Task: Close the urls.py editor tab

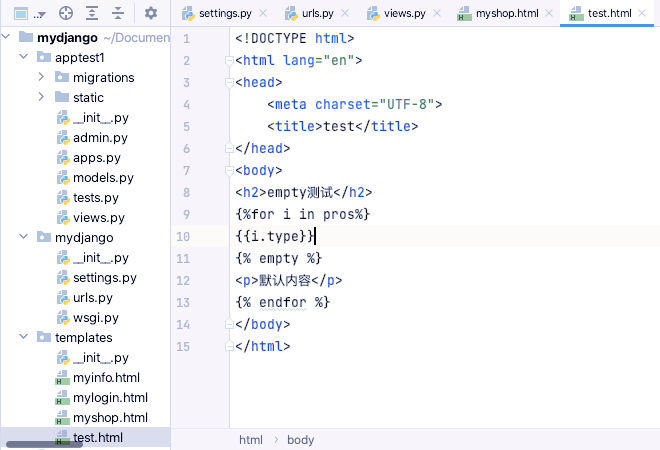Action: click(x=345, y=13)
